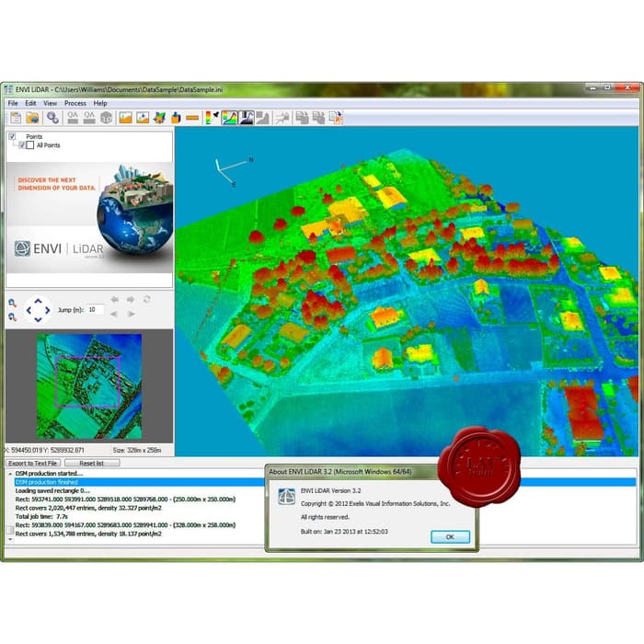
Task: Click the Jump (m) input field
Action: tap(94, 310)
